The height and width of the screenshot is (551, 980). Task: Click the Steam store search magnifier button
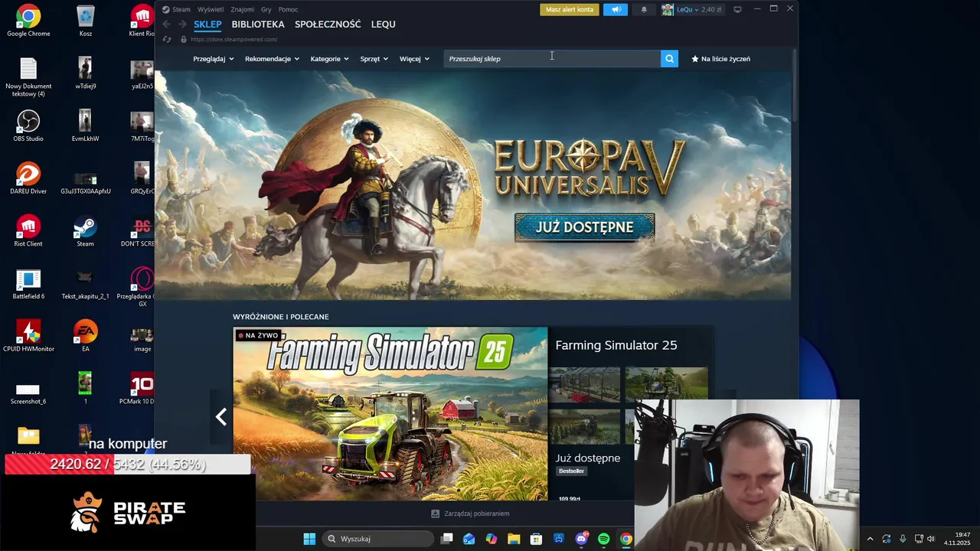coord(669,58)
